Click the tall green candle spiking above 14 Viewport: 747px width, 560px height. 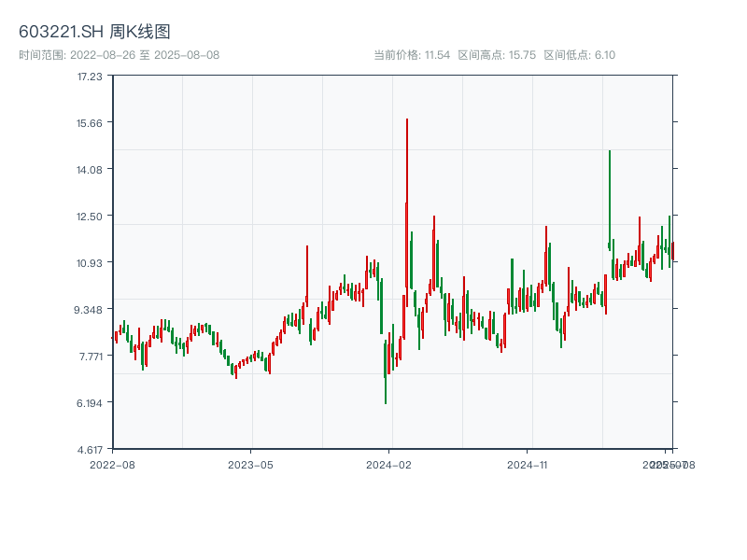tap(610, 196)
